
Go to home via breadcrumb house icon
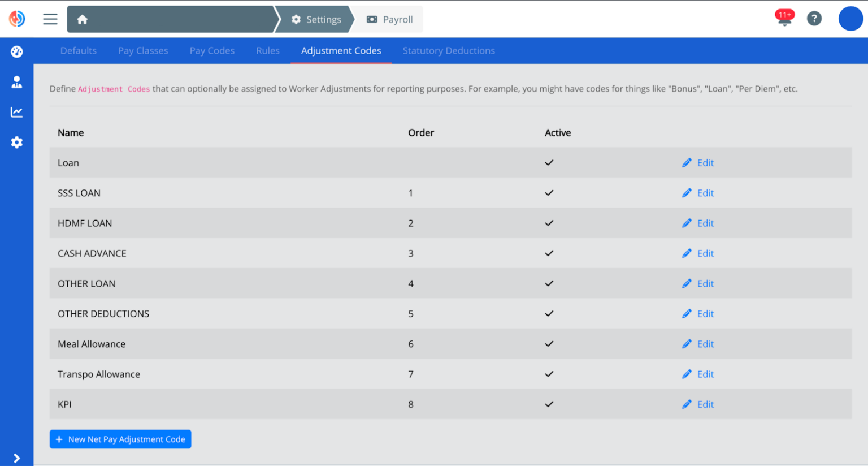pyautogui.click(x=83, y=19)
